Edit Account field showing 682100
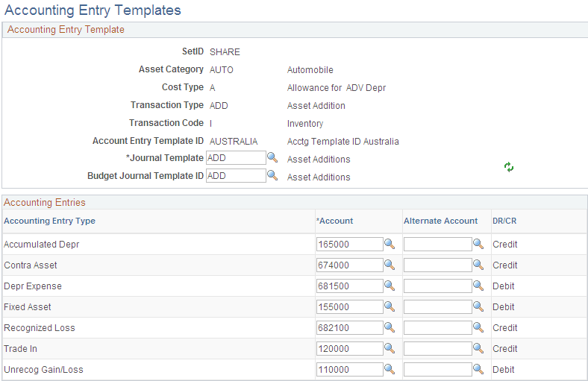The height and width of the screenshot is (381, 588). (349, 328)
